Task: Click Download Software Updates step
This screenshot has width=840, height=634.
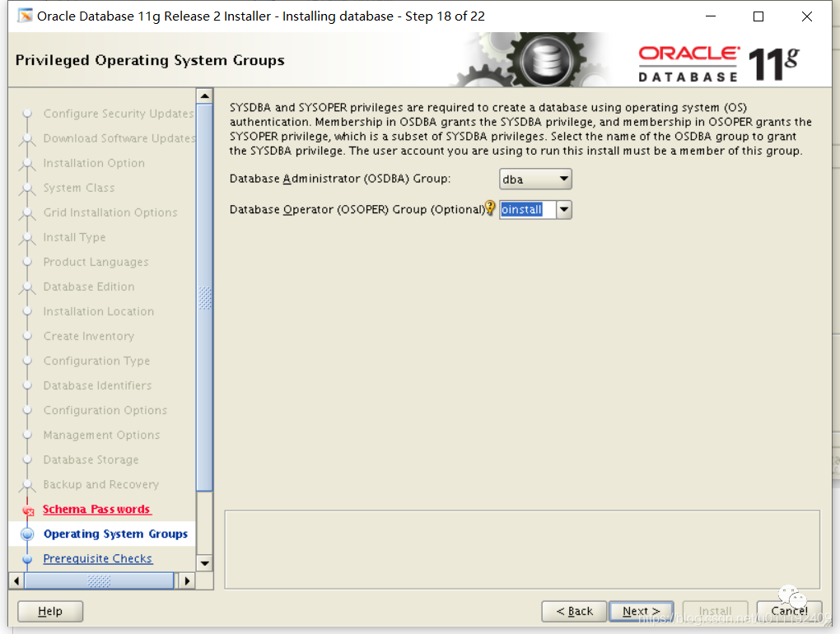Action: click(x=119, y=138)
